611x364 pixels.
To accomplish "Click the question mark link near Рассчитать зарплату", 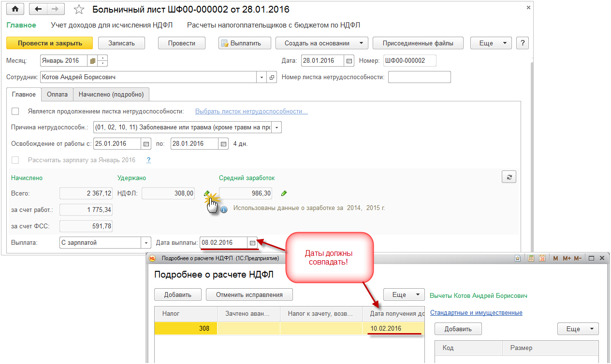I will (149, 160).
